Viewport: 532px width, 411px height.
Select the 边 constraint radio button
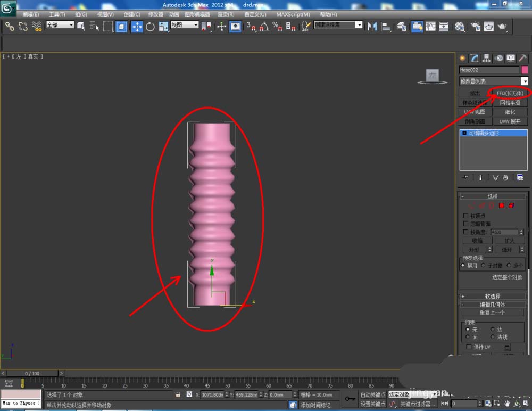click(x=492, y=329)
